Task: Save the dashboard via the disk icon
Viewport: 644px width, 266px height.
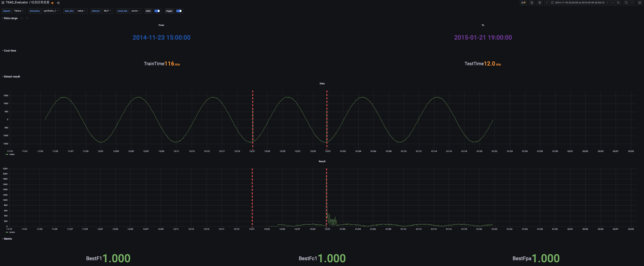Action: (532, 2)
